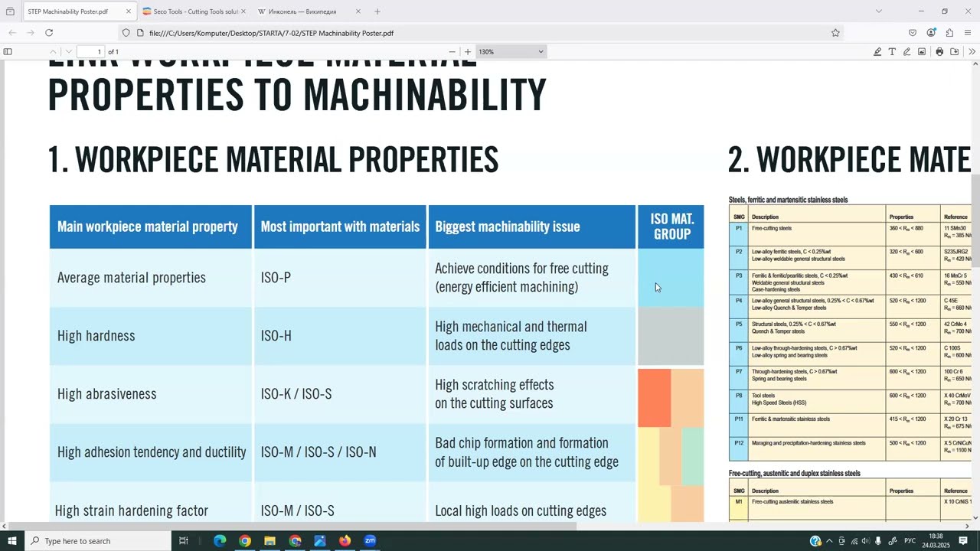Image resolution: width=980 pixels, height=551 pixels.
Task: Open Task View from taskbar
Action: pos(184,541)
